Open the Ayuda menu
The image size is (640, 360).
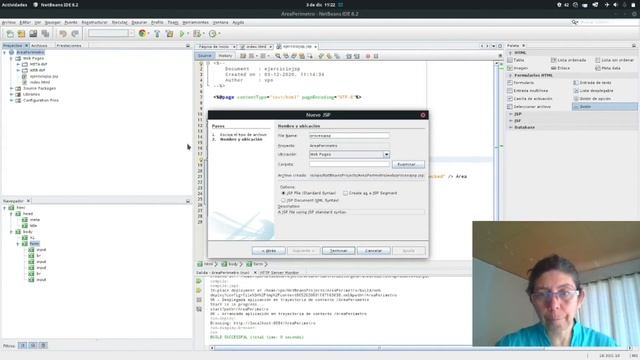[x=238, y=22]
